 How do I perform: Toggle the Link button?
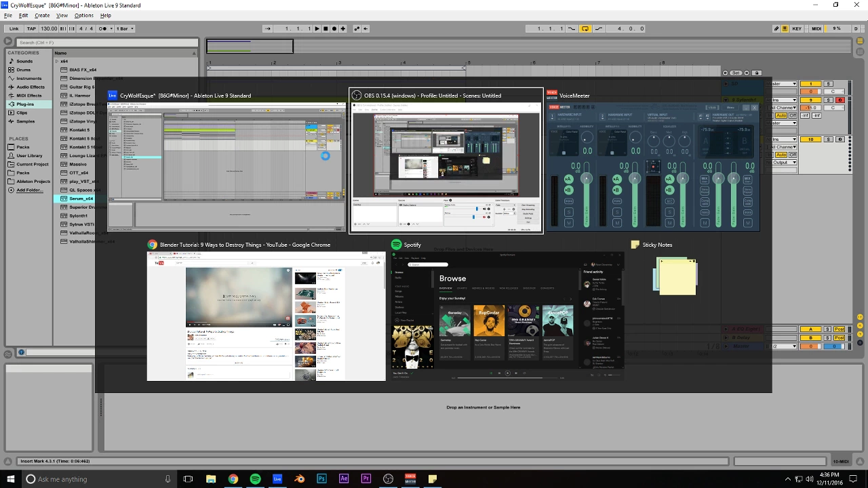(14, 28)
